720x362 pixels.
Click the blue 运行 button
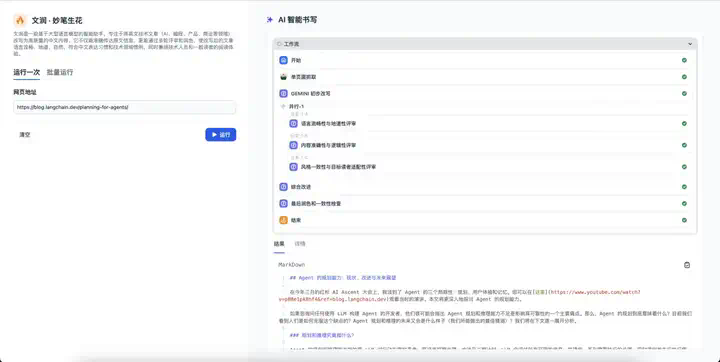pos(220,135)
